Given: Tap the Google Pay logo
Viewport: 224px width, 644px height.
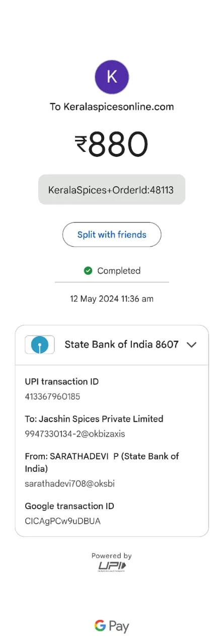Looking at the screenshot, I should click(x=112, y=626).
